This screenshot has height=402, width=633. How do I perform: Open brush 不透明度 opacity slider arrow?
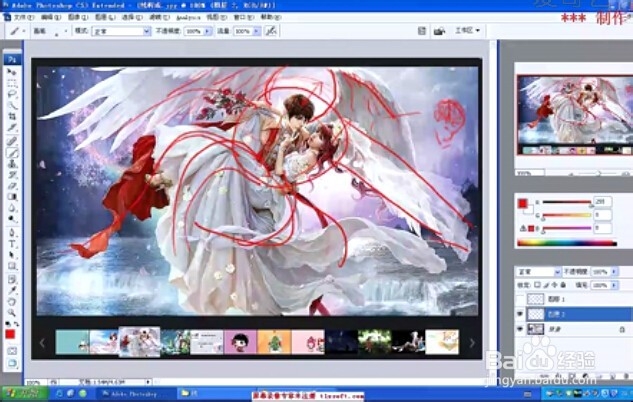(207, 31)
